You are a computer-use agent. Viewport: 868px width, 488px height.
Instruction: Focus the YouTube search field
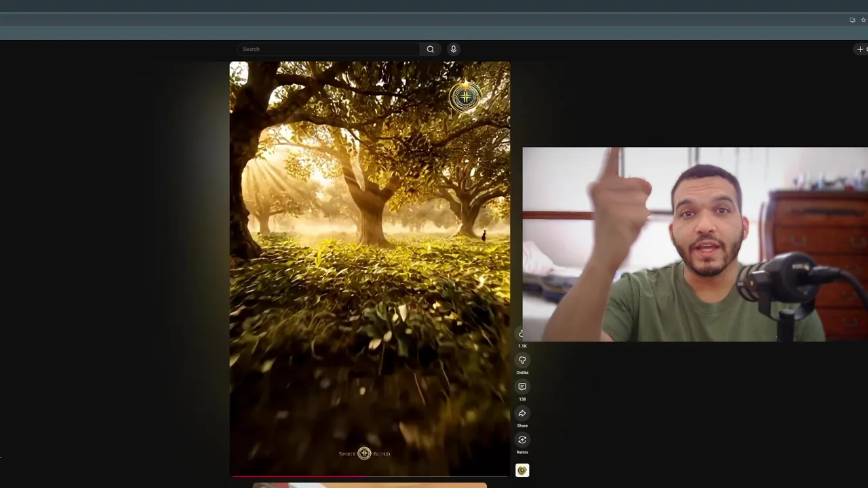click(328, 49)
